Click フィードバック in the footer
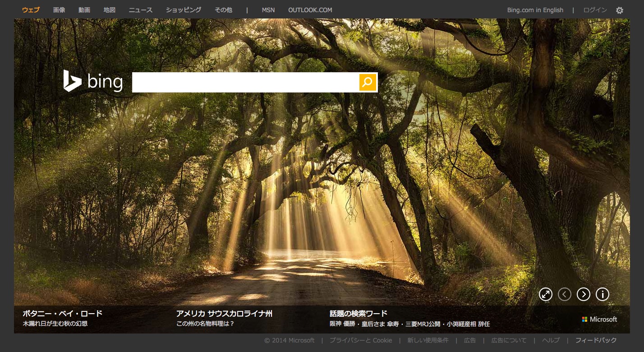Screen dimensions: 644x352 pyautogui.click(x=596, y=340)
